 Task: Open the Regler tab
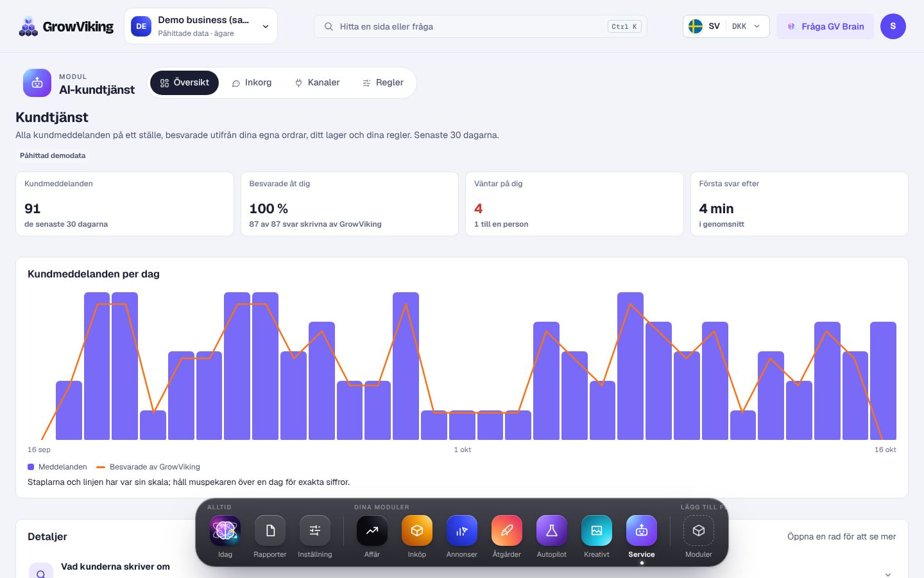tap(383, 83)
